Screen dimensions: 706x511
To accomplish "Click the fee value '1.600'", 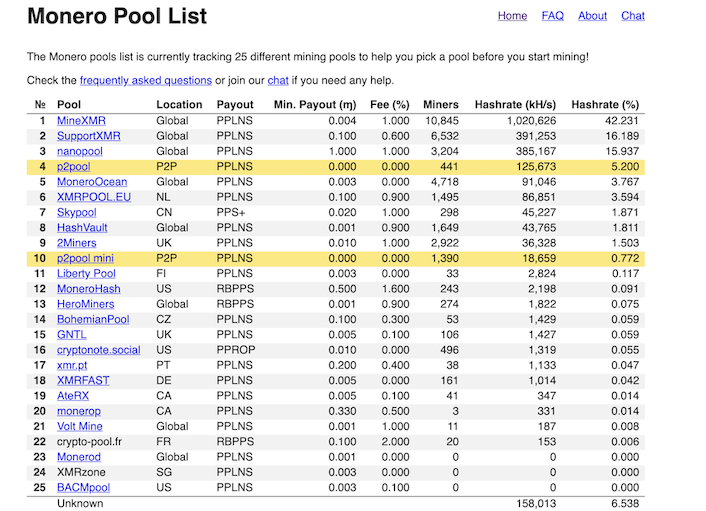I will (x=395, y=289).
